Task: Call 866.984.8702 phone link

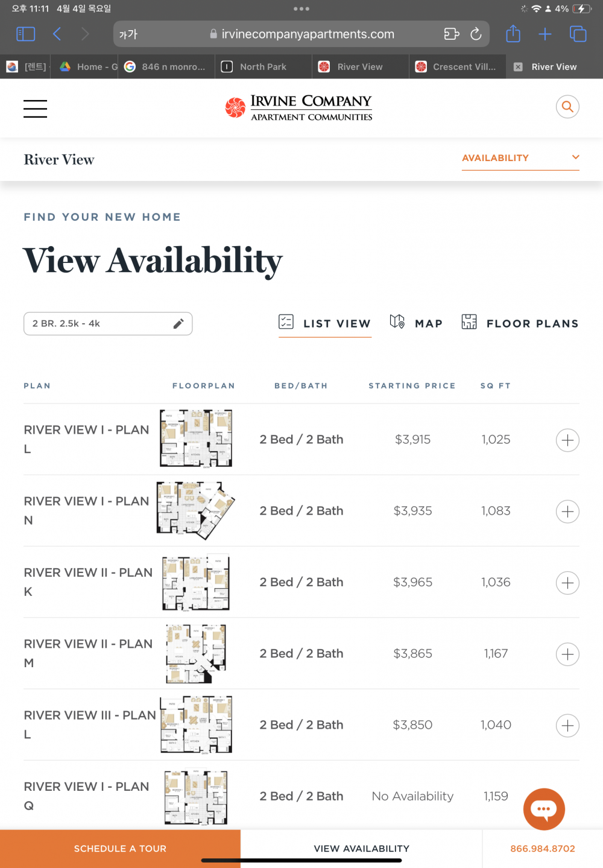Action: (543, 849)
